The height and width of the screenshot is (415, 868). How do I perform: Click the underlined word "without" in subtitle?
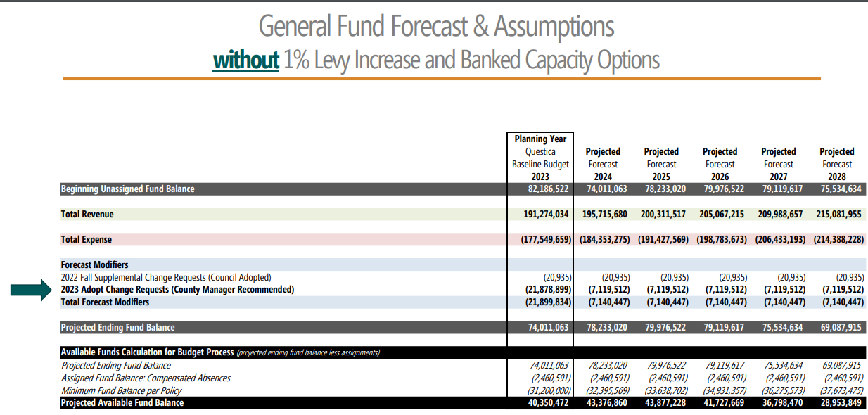pos(245,60)
